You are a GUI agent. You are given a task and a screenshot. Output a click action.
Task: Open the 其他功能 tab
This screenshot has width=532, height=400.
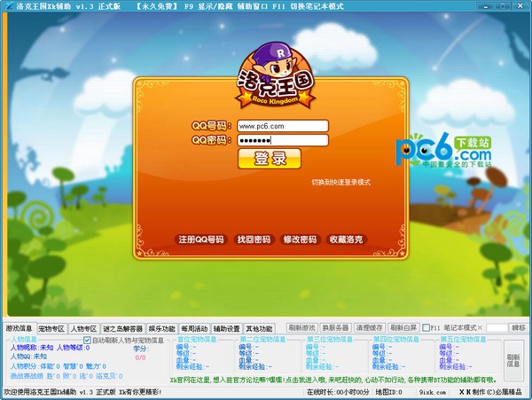tap(259, 328)
